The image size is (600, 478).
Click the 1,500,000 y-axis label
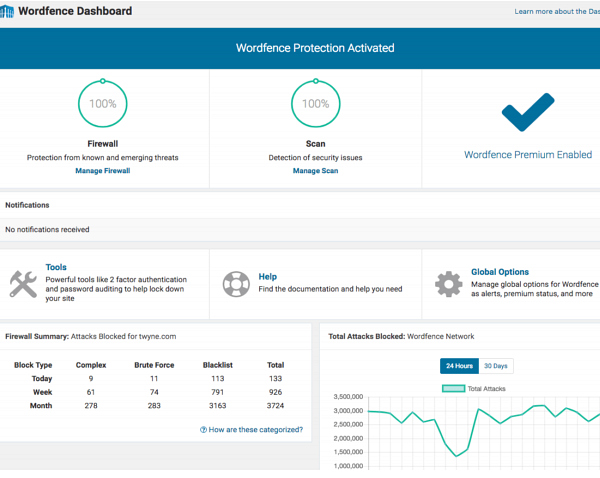click(348, 452)
